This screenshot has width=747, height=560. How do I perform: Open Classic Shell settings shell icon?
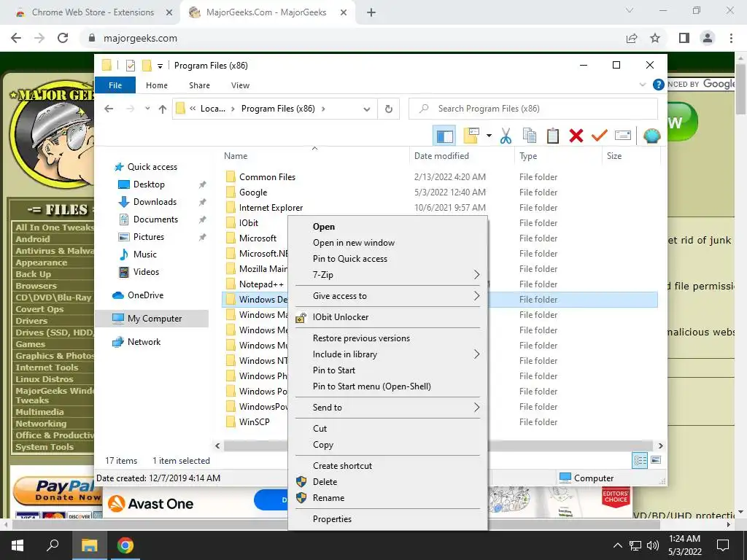coord(651,136)
